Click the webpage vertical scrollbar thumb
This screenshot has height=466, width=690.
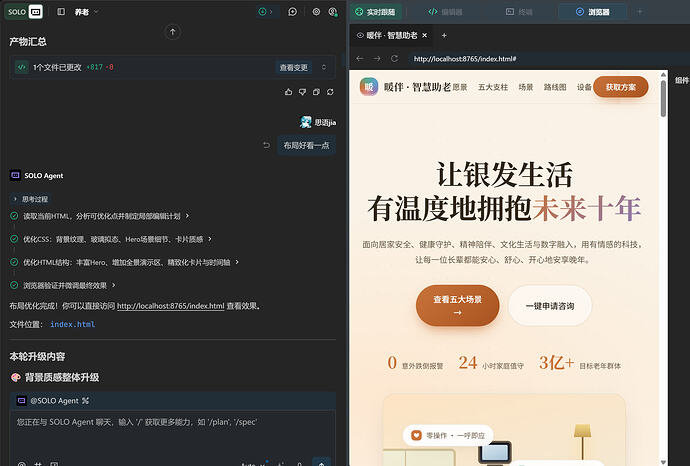pos(663,99)
